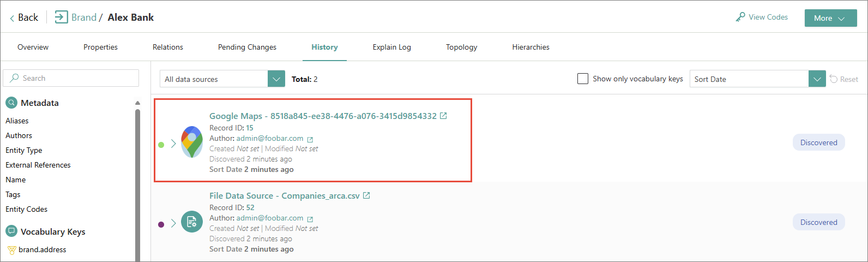The width and height of the screenshot is (868, 262).
Task: Click the metadata Search input field
Action: tap(71, 78)
